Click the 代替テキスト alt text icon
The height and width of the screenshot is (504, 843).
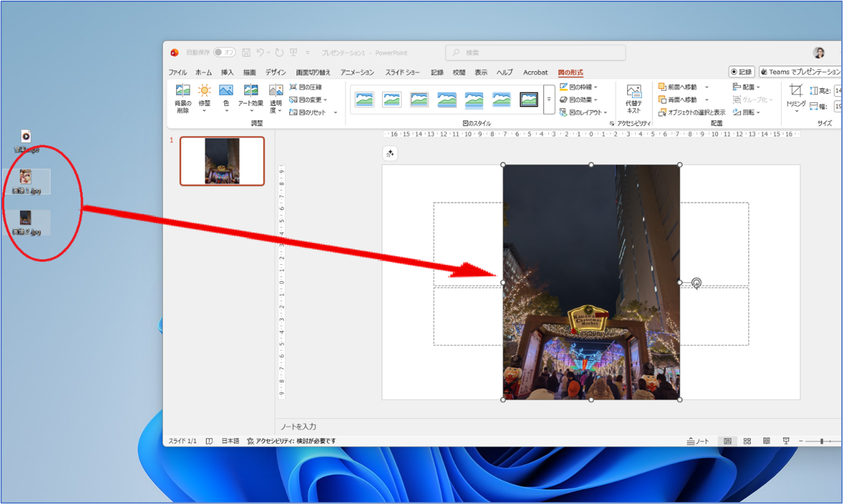634,92
